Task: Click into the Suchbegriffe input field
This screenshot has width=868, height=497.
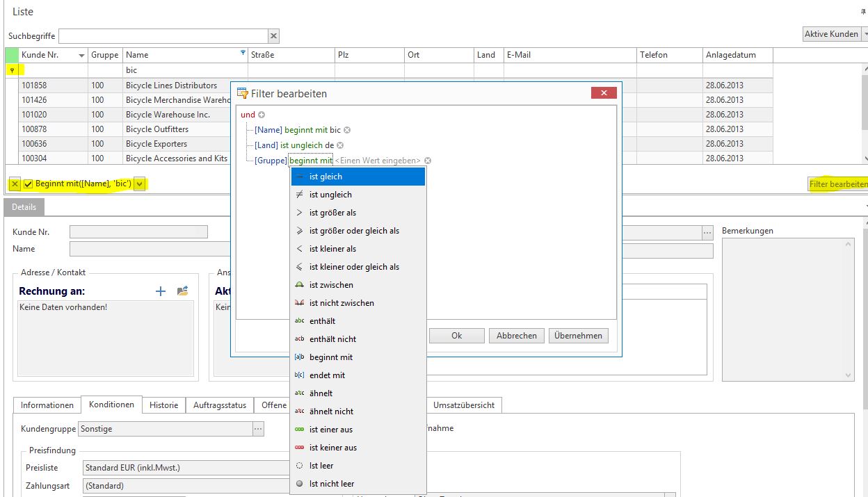Action: click(x=163, y=36)
